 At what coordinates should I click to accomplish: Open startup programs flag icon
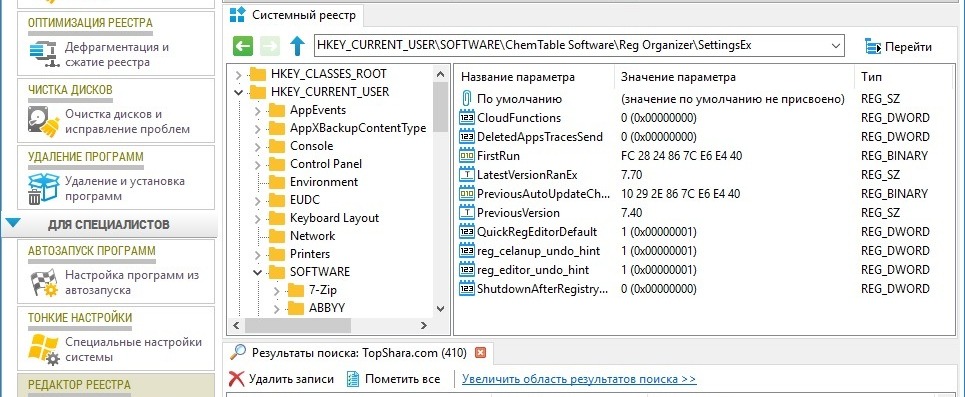pyautogui.click(x=43, y=283)
